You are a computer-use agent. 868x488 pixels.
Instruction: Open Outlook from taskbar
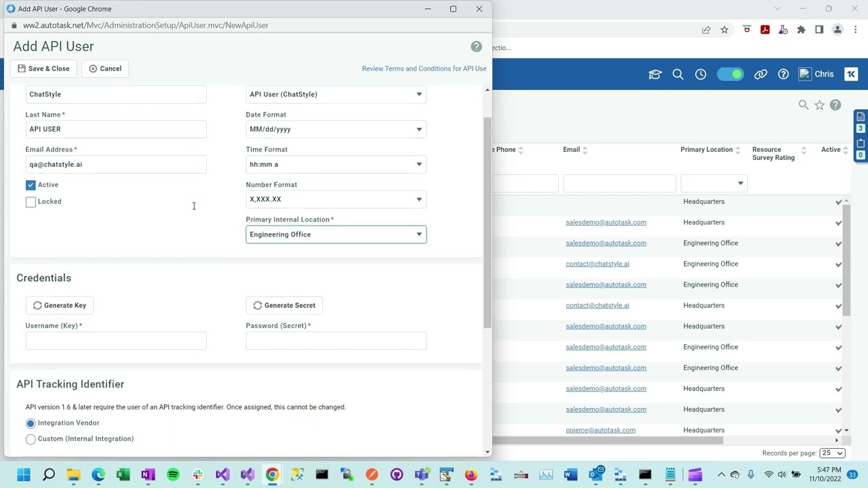coord(595,475)
